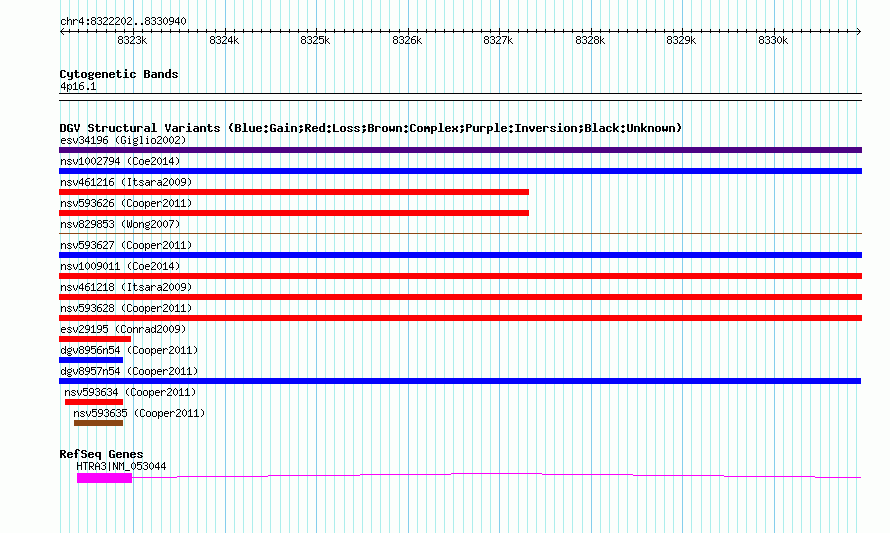This screenshot has height=533, width=890.
Task: Click the 8323k ruler label
Action: (x=132, y=40)
